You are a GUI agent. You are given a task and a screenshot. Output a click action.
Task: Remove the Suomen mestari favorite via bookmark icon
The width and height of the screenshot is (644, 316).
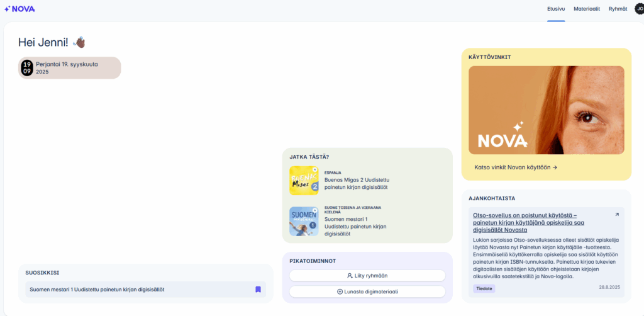[x=258, y=290]
